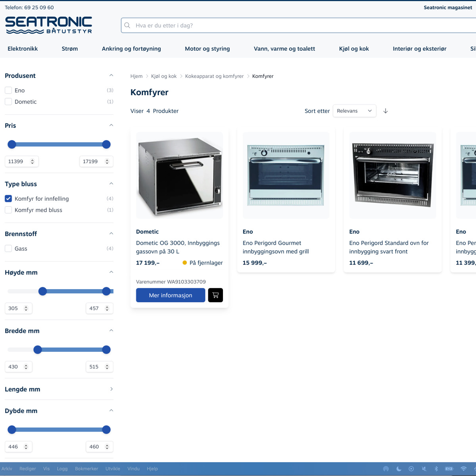Open the Elektronikk category menu

pos(23,49)
